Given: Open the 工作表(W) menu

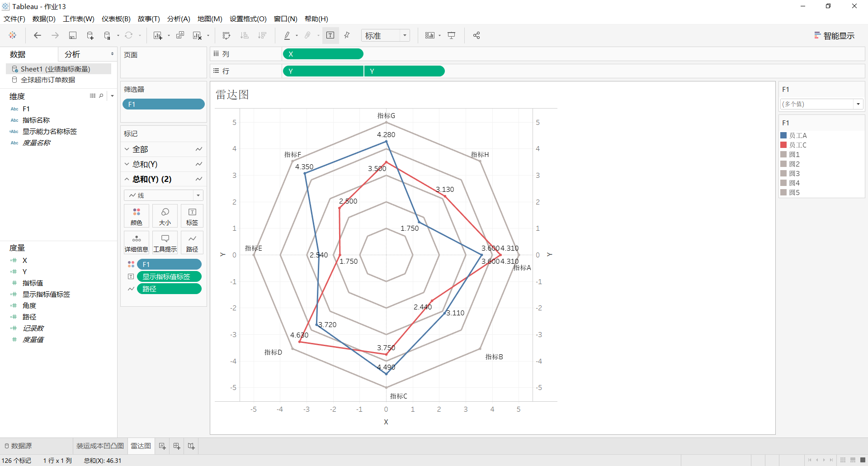Looking at the screenshot, I should point(79,19).
